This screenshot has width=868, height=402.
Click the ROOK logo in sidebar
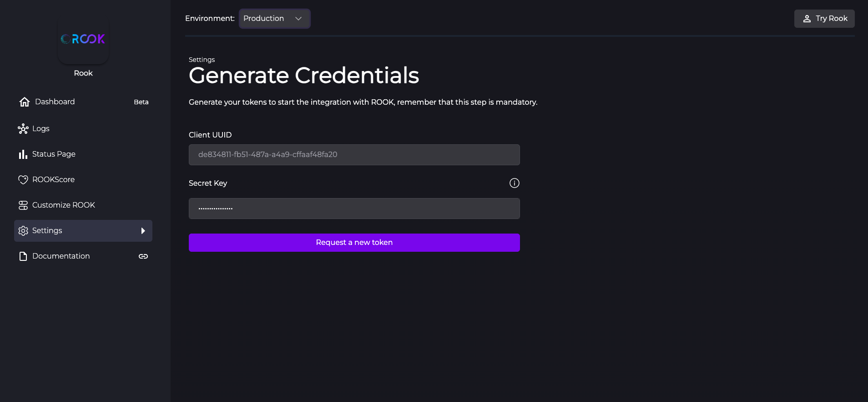(x=83, y=40)
